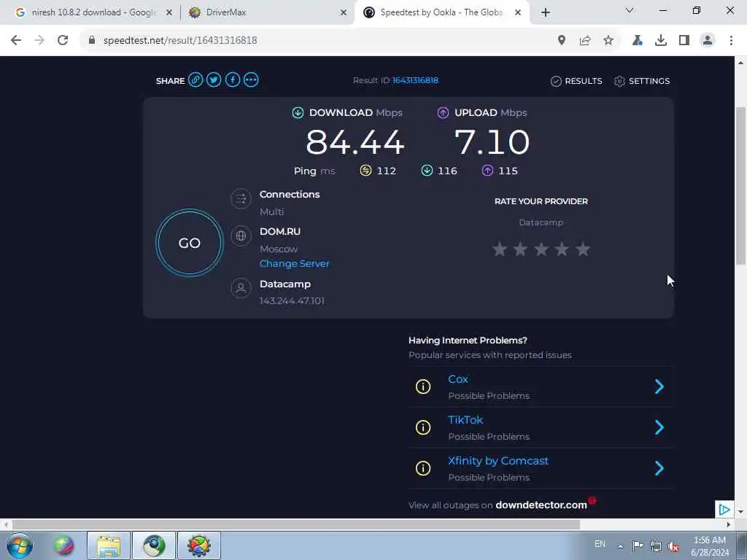Switch to the DriverMax tab

[267, 12]
